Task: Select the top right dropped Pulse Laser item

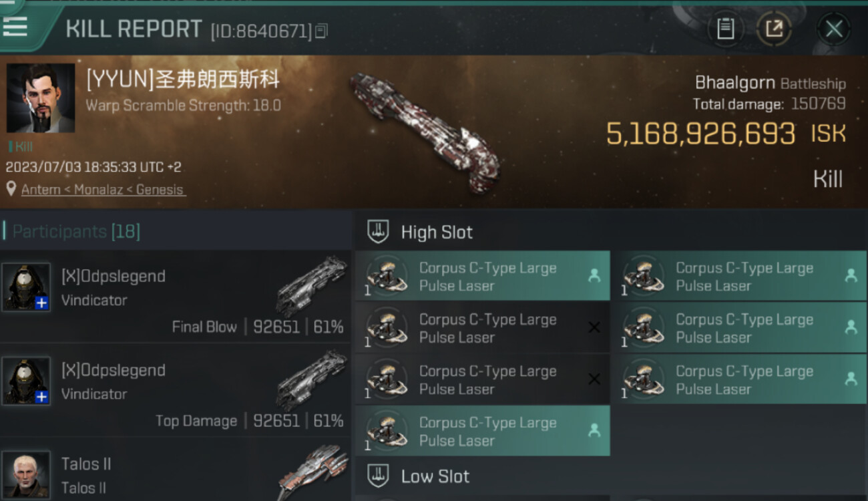Action: pos(739,276)
